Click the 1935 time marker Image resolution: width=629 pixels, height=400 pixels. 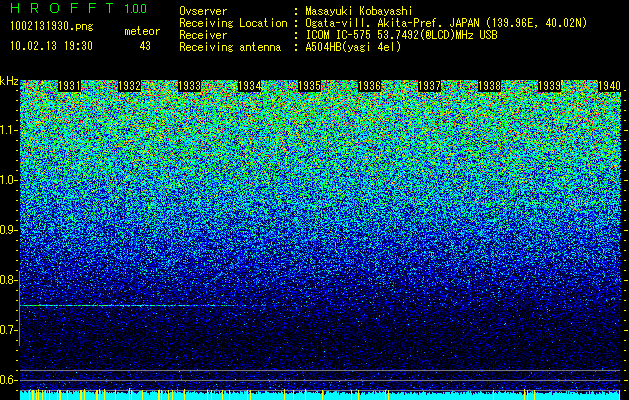pos(309,86)
